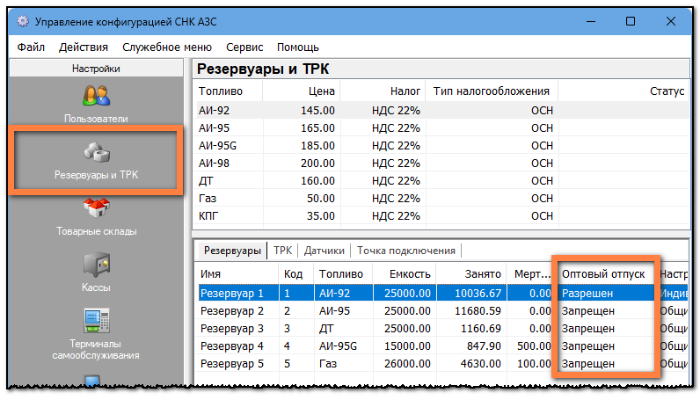Viewport: 700px width, 400px height.
Task: Switch to the Датчики tab
Action: [324, 250]
